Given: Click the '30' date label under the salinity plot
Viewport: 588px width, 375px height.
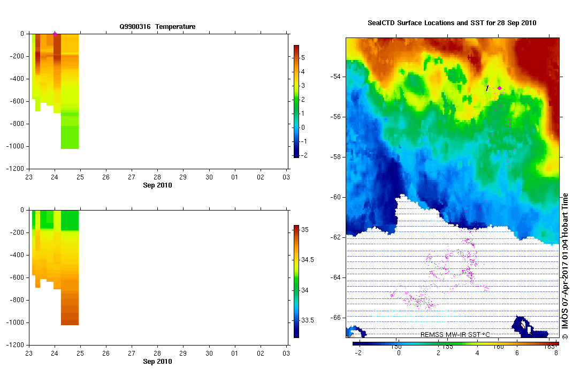Looking at the screenshot, I should point(209,354).
